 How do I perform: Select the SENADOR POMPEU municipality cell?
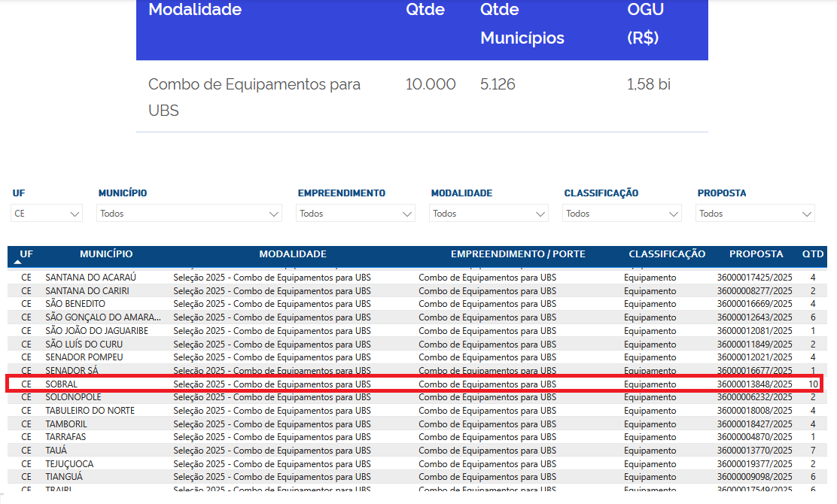[x=84, y=357]
